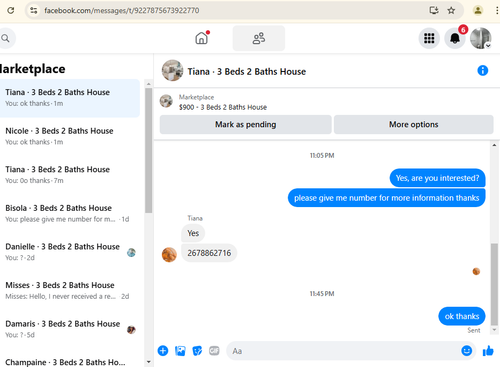Open the Nicole 3 Beds 2 Baths House conversation
500x367 pixels.
tap(70, 136)
